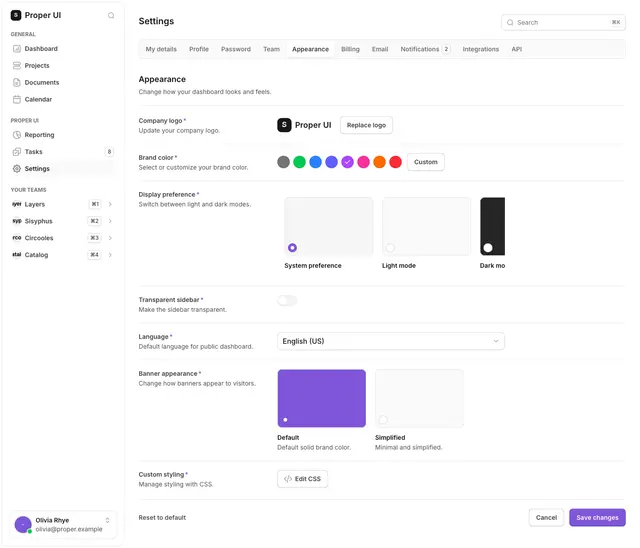Click the ⌘4 shortcut badge for Catalog

tap(95, 255)
